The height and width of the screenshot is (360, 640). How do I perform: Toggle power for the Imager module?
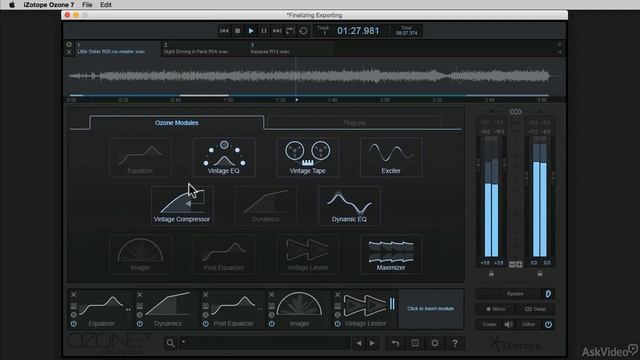tap(271, 324)
